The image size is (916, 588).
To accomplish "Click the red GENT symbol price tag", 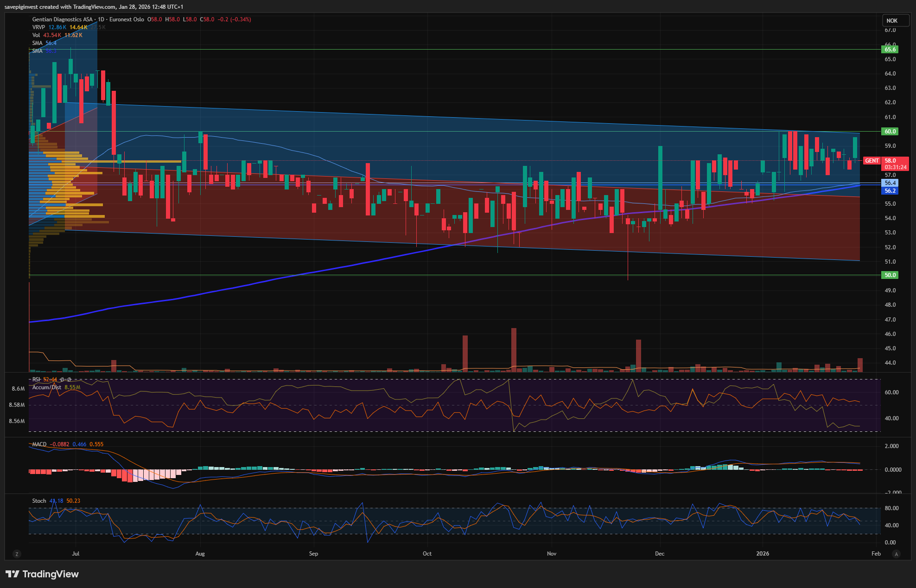I will pyautogui.click(x=871, y=161).
